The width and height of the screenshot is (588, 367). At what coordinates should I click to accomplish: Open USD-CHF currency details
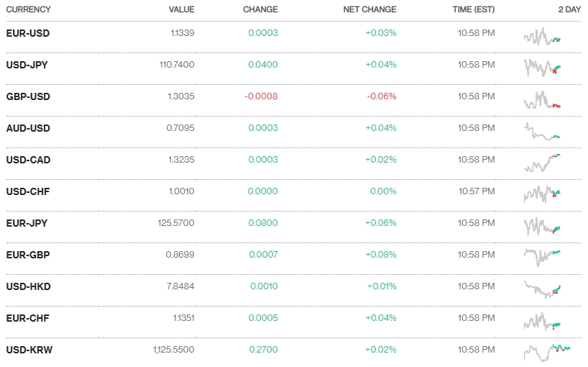coord(28,191)
